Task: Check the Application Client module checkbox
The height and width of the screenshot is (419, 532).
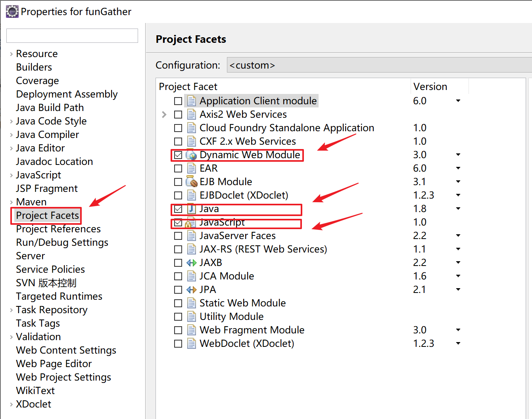Action: [x=178, y=101]
